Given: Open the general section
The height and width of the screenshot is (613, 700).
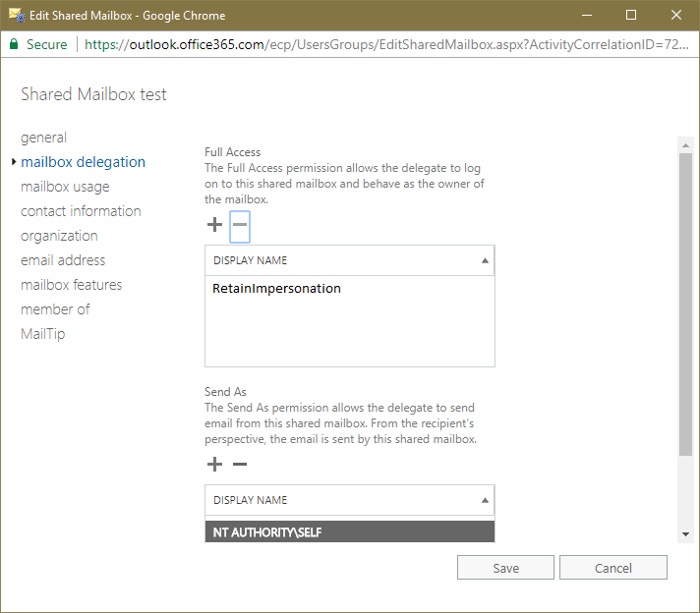Looking at the screenshot, I should [43, 138].
